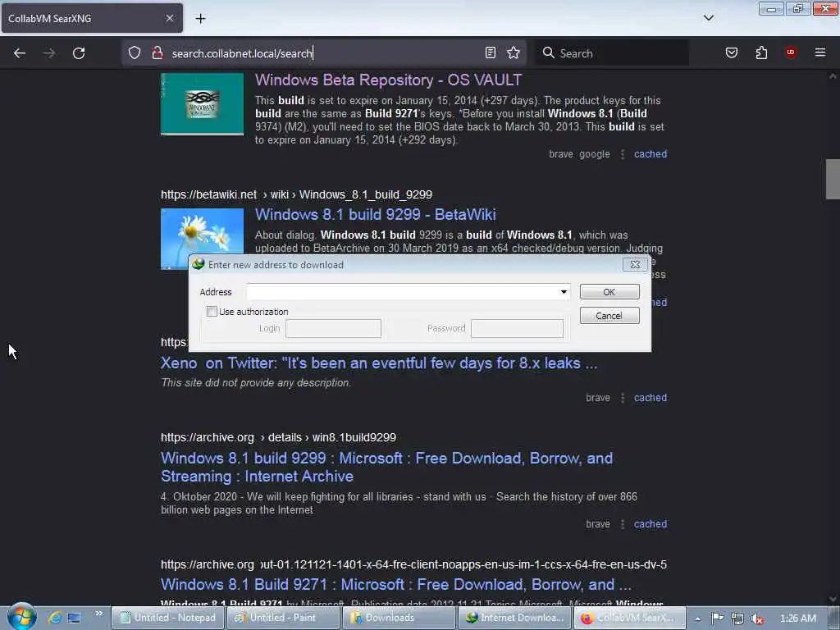This screenshot has height=630, width=840.
Task: Switch to Internet Download Manager taskbar button
Action: (514, 618)
